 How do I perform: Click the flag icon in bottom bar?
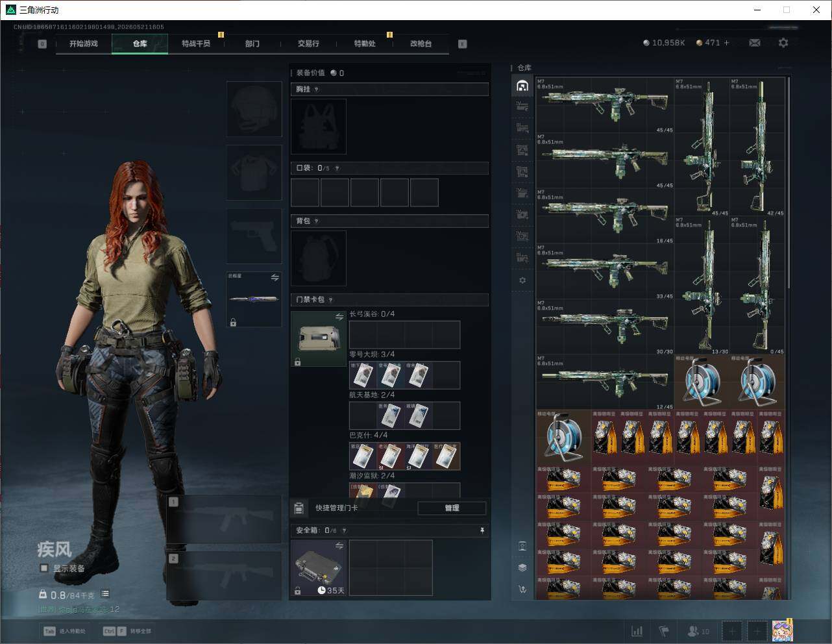(x=664, y=631)
